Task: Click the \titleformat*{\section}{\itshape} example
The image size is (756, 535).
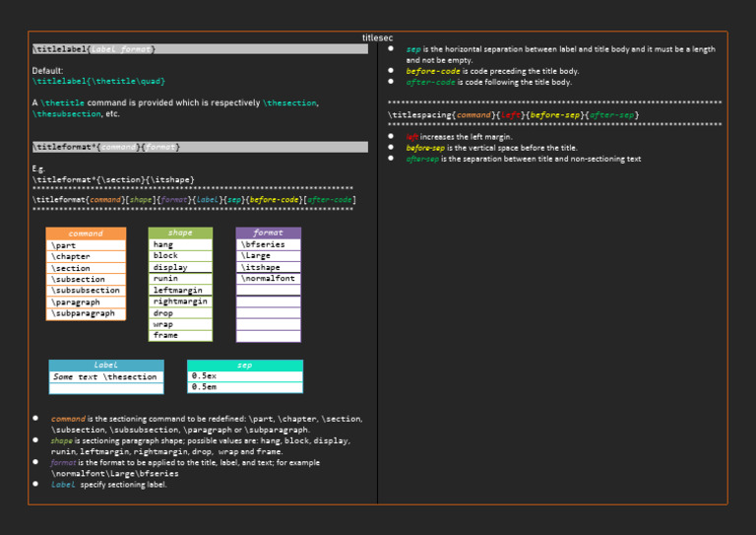Action: [x=113, y=179]
